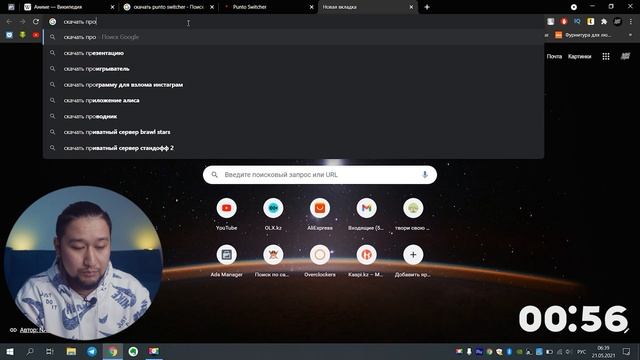This screenshot has width=640, height=360.
Task: Open Telegram from the taskbar
Action: (x=92, y=351)
